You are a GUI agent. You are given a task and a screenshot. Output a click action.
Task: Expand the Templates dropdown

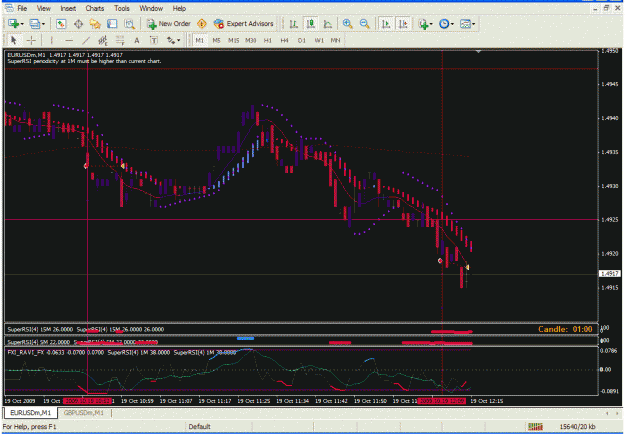(x=473, y=24)
